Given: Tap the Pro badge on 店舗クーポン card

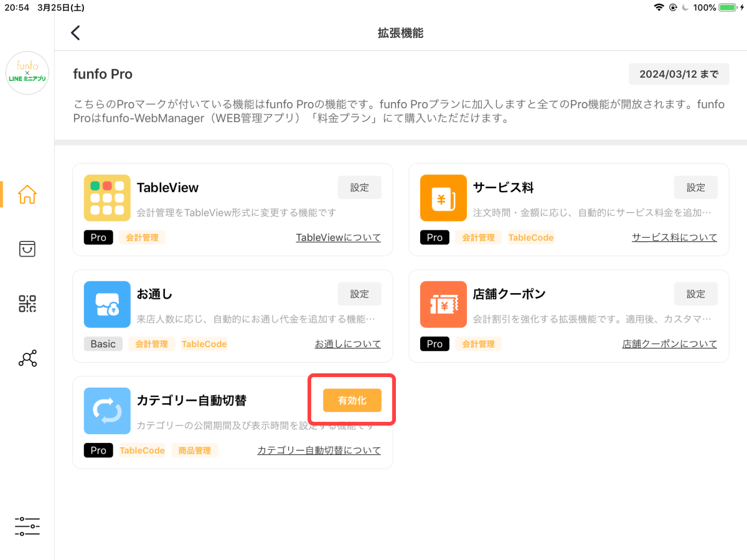Looking at the screenshot, I should coord(435,344).
